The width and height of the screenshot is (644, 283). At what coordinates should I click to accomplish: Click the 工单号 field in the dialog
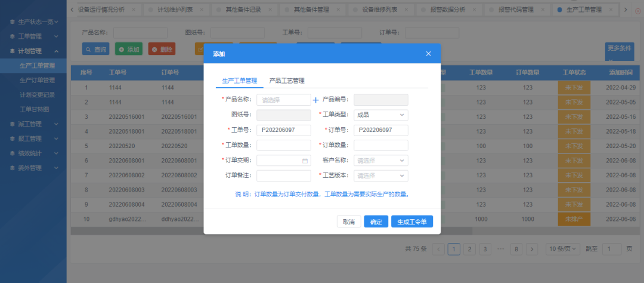click(x=284, y=130)
